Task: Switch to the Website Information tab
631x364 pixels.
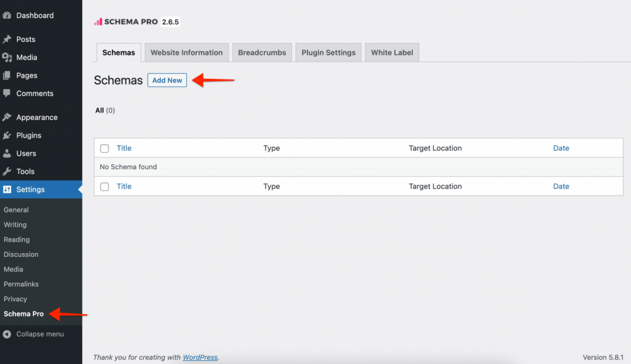Action: (x=186, y=52)
